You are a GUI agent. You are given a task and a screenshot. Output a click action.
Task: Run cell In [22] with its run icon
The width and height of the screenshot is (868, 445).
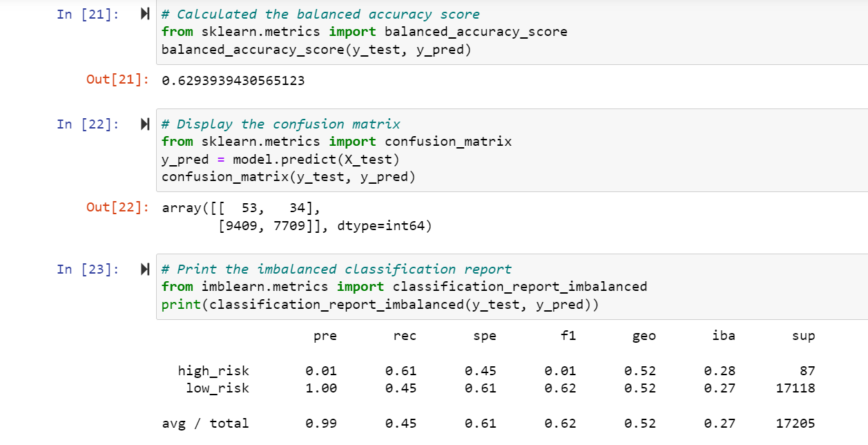(145, 124)
